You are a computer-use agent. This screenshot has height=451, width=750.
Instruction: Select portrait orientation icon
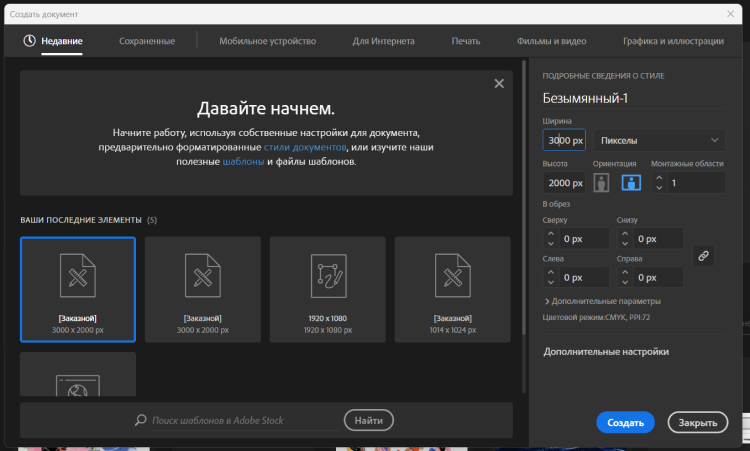point(601,183)
